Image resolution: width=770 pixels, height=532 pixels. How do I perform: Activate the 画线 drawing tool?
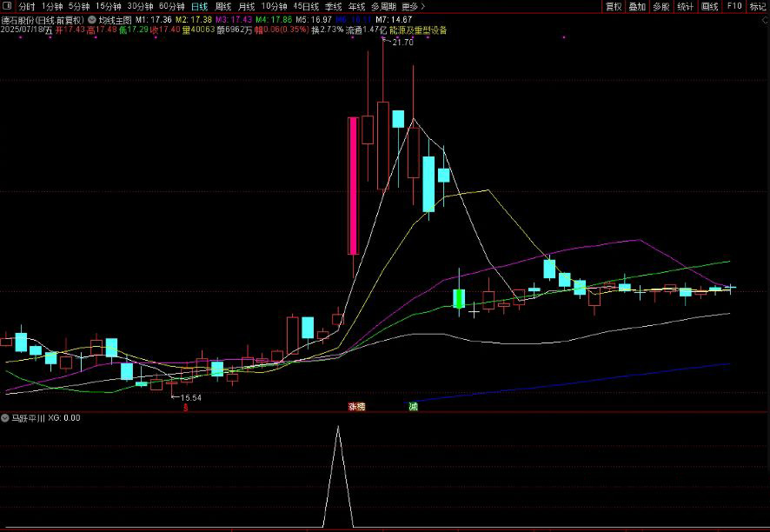coord(709,6)
